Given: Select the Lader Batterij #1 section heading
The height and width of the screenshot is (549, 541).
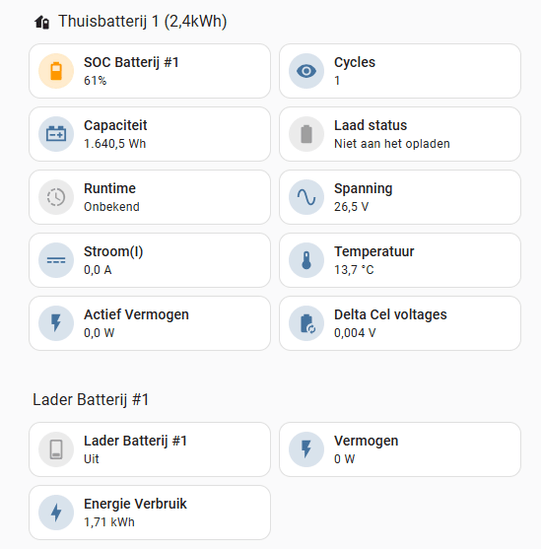Looking at the screenshot, I should pyautogui.click(x=91, y=400).
